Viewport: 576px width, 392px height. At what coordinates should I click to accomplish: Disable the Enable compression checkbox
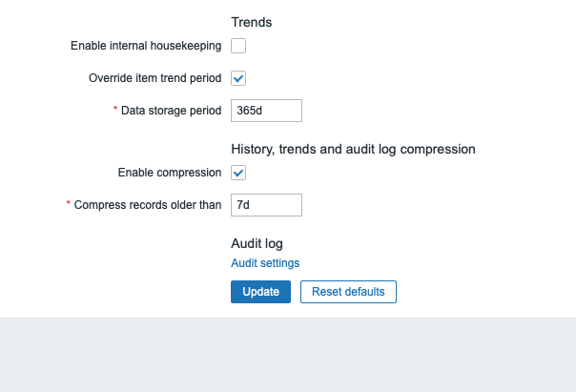coord(238,173)
